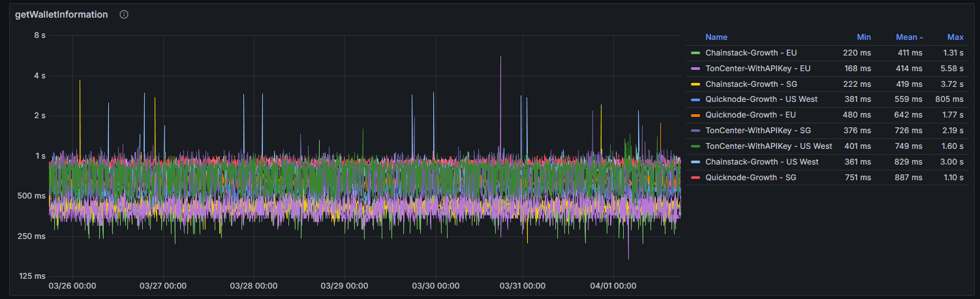Click the 03/26 00:00 x-axis label

[72, 286]
